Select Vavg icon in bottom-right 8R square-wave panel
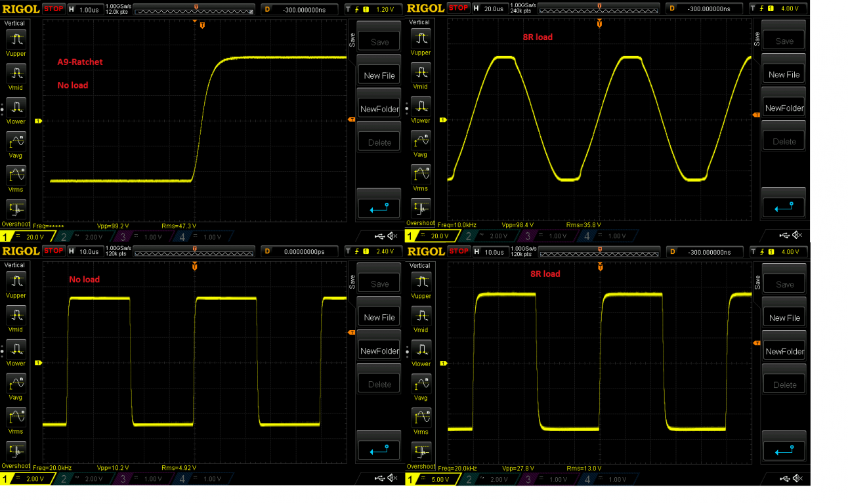 tap(420, 383)
